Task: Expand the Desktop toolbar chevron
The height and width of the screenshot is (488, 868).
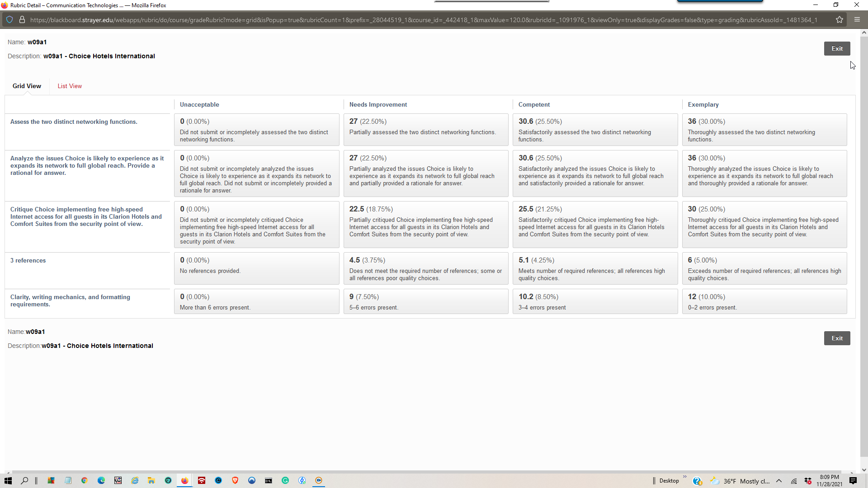Action: (x=685, y=477)
